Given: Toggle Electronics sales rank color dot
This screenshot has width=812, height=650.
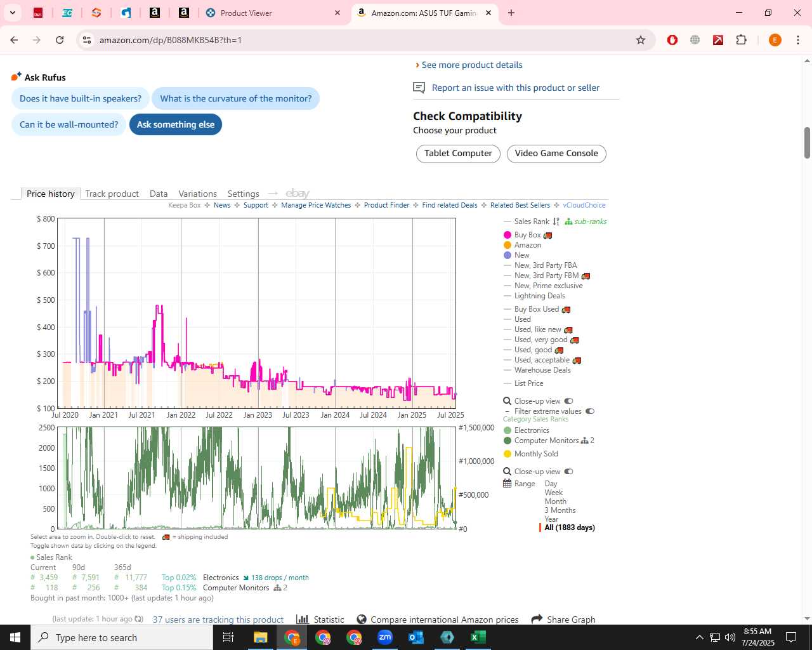Looking at the screenshot, I should [507, 430].
